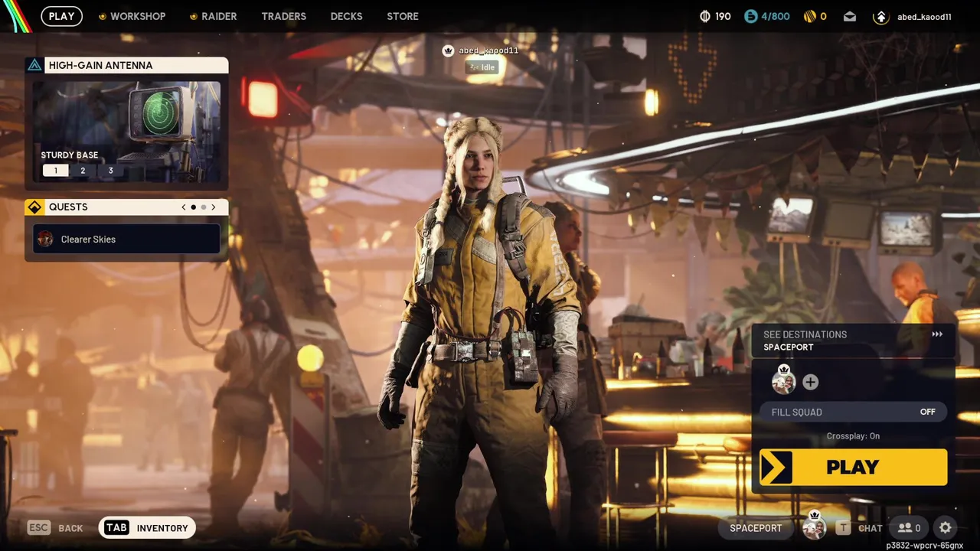Select Sturdy Base level 3
The image size is (980, 551).
(x=110, y=171)
